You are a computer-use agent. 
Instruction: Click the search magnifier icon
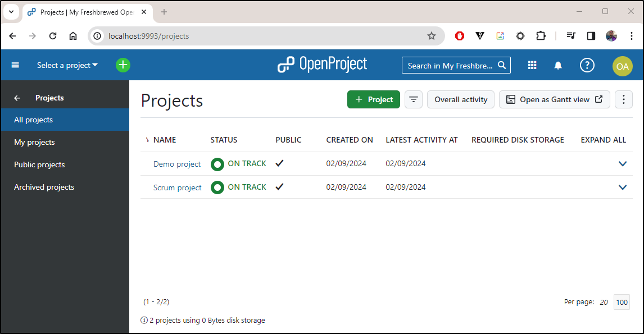coord(502,65)
